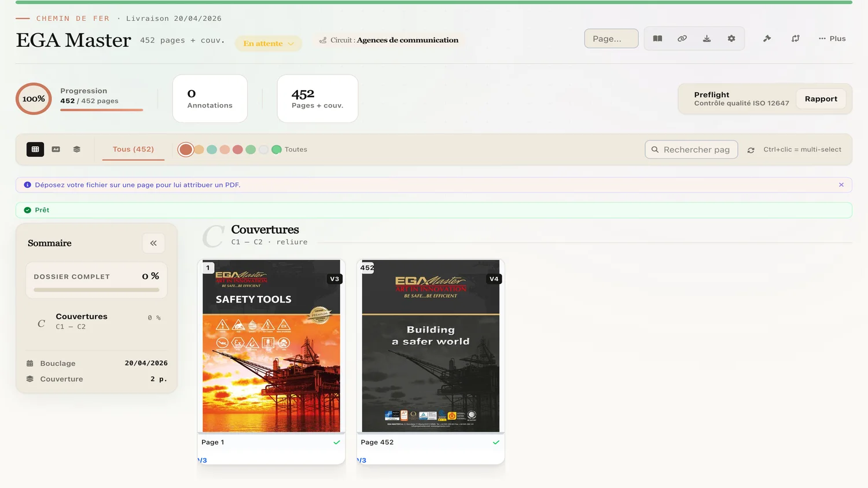Screen dimensions: 868x488
Task: Click the Circuit Agences de communication label
Action: 407,40
